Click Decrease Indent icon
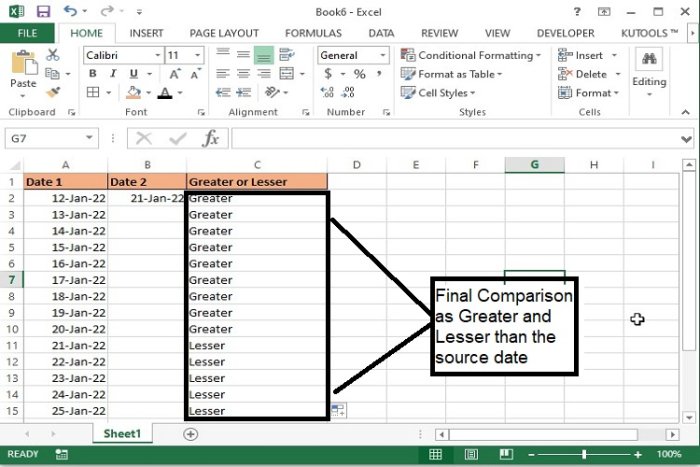 [223, 92]
